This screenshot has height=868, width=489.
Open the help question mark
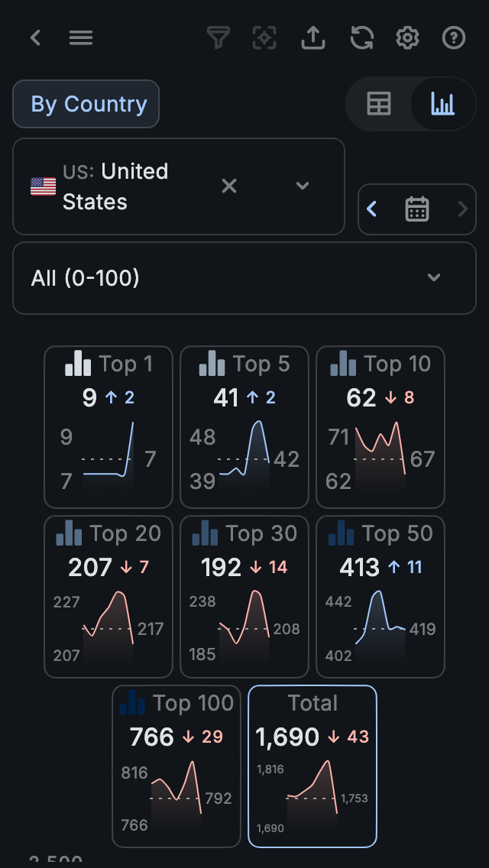point(454,38)
